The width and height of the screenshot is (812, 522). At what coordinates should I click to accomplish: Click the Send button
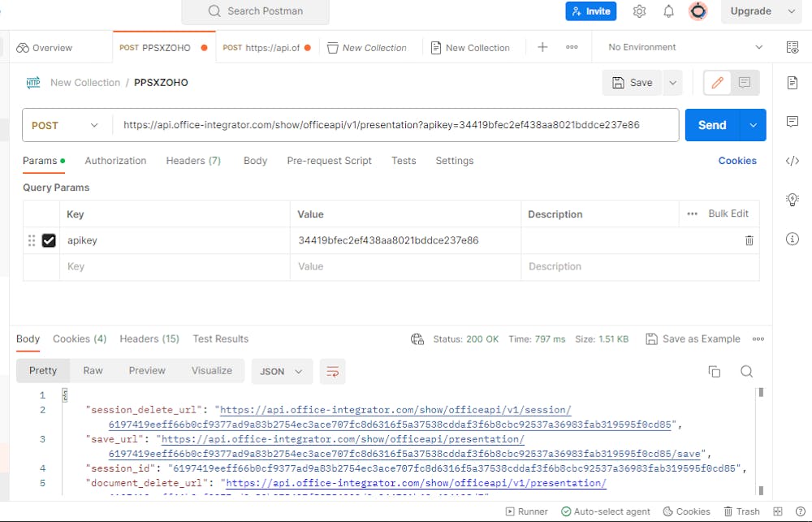click(711, 125)
